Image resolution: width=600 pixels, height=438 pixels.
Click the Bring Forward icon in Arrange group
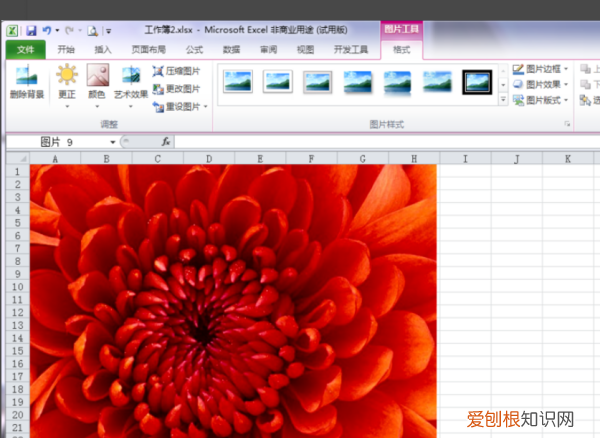coord(585,69)
